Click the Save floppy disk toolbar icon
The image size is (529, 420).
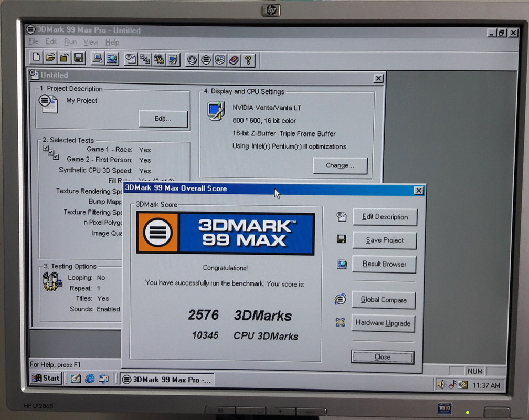79,58
